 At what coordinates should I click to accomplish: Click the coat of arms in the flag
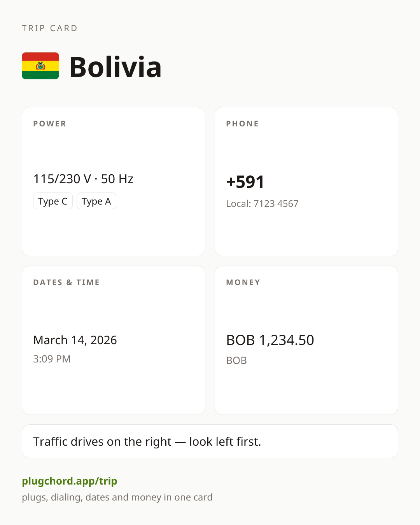[x=40, y=66]
